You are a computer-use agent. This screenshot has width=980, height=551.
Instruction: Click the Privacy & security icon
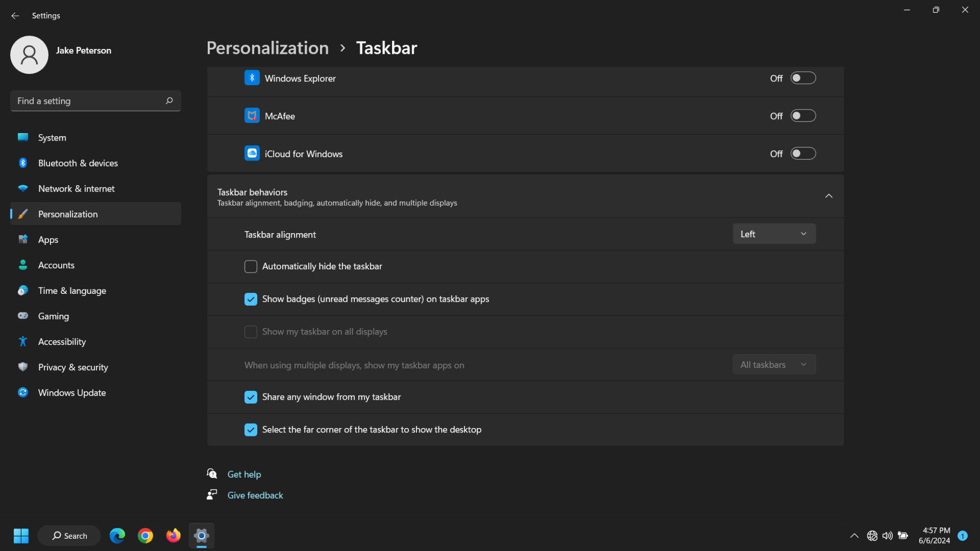pos(22,367)
